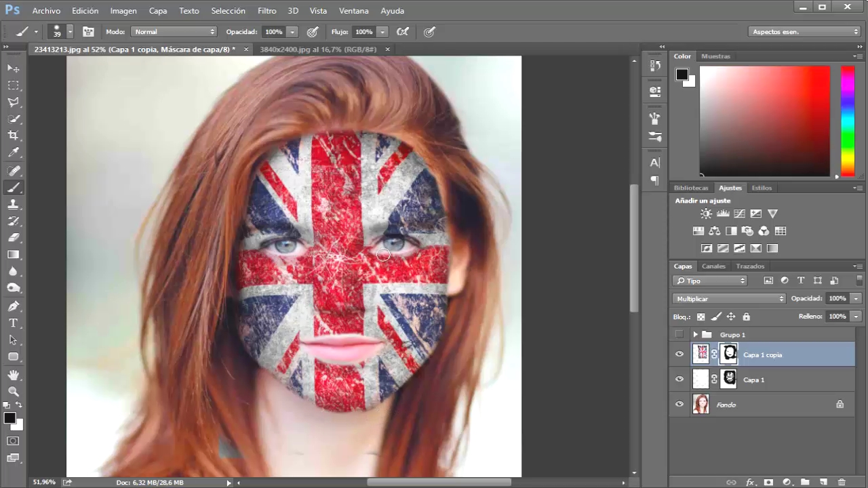Click the layer style fx icon
This screenshot has width=868, height=488.
pyautogui.click(x=751, y=483)
